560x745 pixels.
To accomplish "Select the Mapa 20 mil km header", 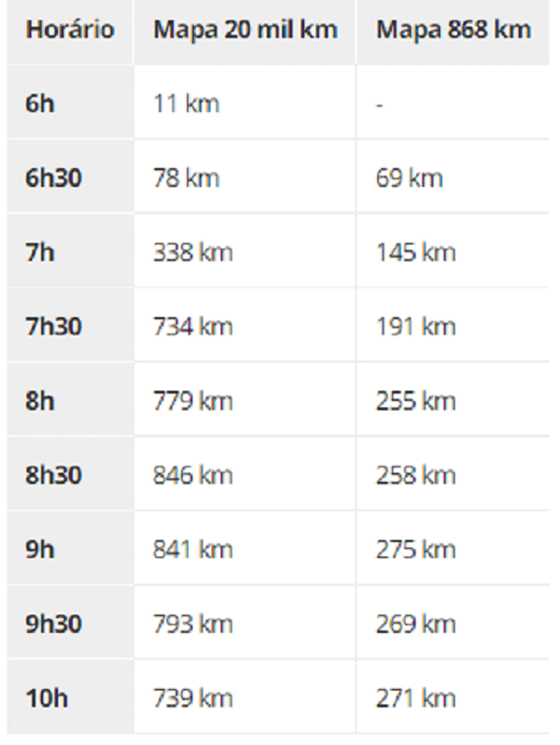I will click(x=245, y=30).
